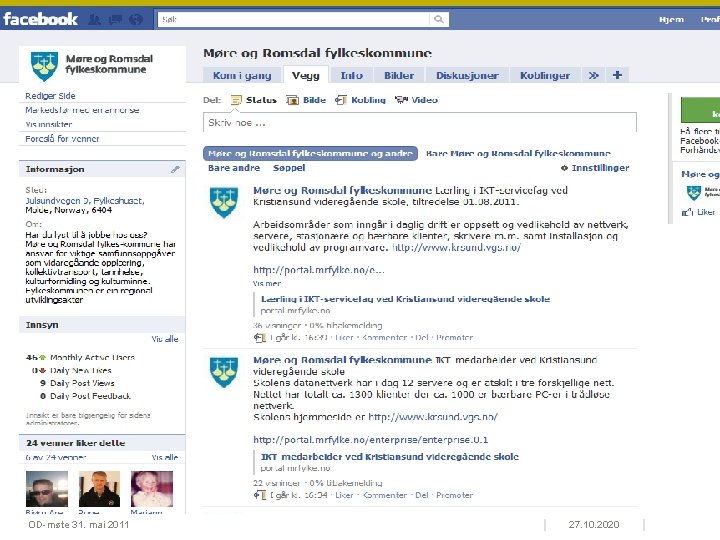Expand first post with Vis mer
The height and width of the screenshot is (540, 720).
pos(267,284)
